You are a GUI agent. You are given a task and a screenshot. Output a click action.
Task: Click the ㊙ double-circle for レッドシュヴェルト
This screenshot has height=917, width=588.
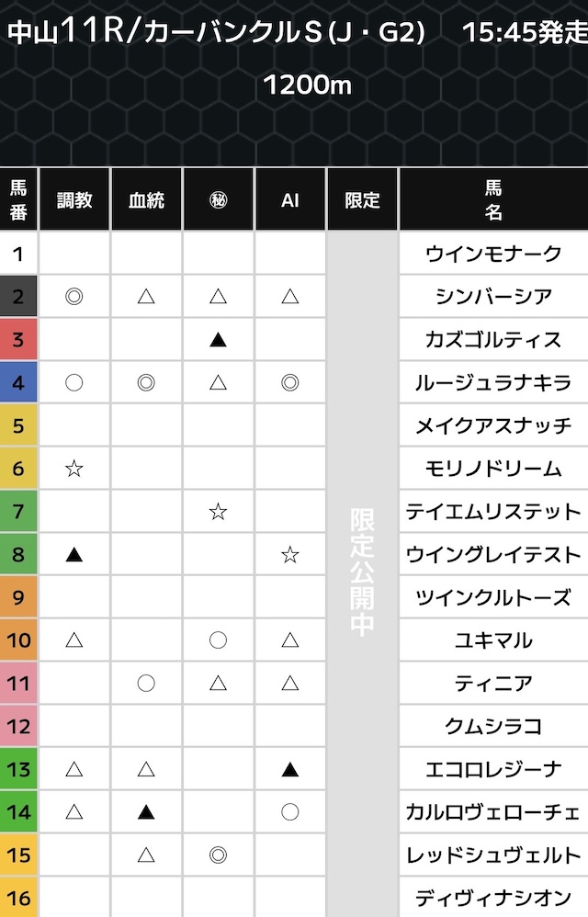[x=218, y=855]
